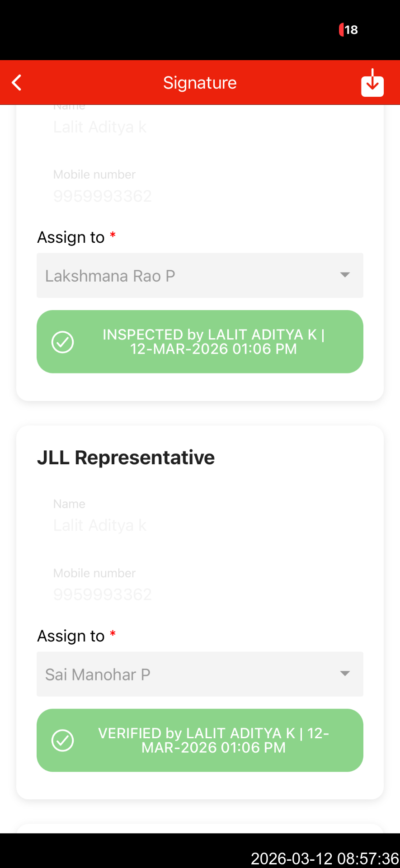Open the Sai Manohar P assign dropdown
400x868 pixels.
coord(200,674)
